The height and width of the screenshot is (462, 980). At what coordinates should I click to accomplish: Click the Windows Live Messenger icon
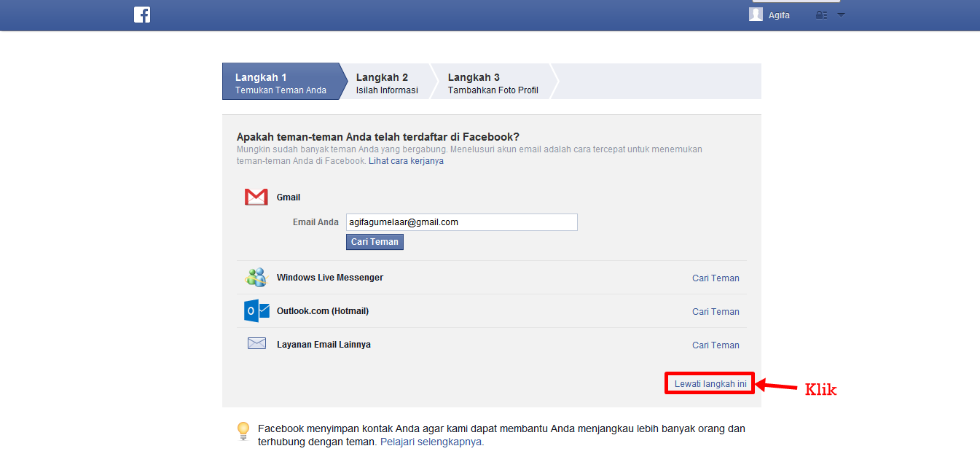click(256, 278)
